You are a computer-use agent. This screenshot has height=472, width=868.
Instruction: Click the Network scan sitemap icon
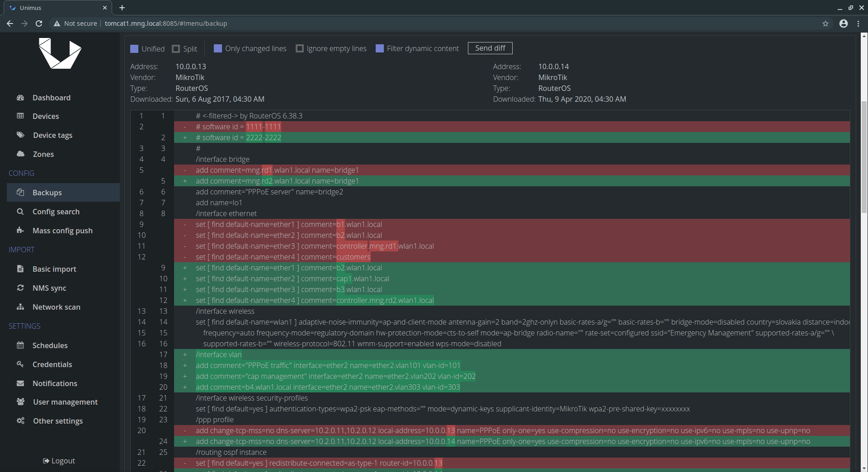point(20,307)
